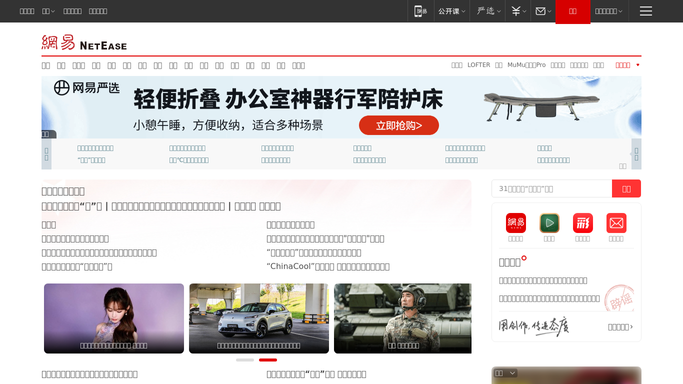Open the link with chevron beside handwritten slogan

click(620, 327)
